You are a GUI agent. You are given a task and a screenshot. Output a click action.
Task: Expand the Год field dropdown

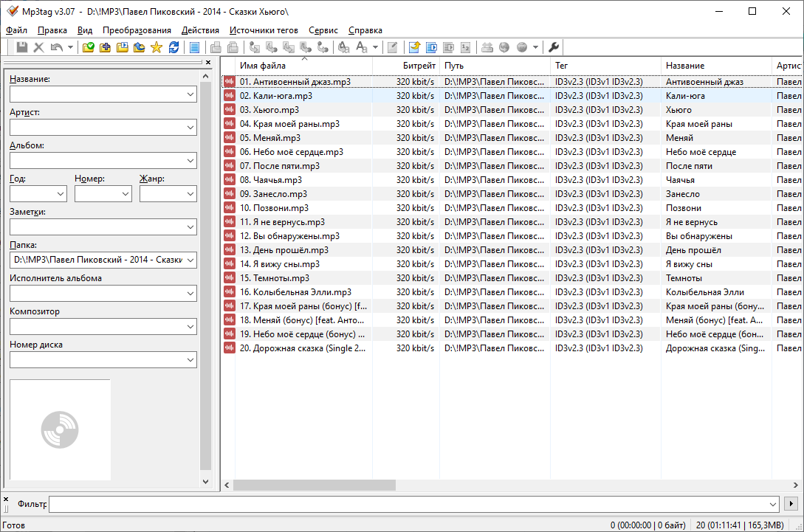[61, 194]
